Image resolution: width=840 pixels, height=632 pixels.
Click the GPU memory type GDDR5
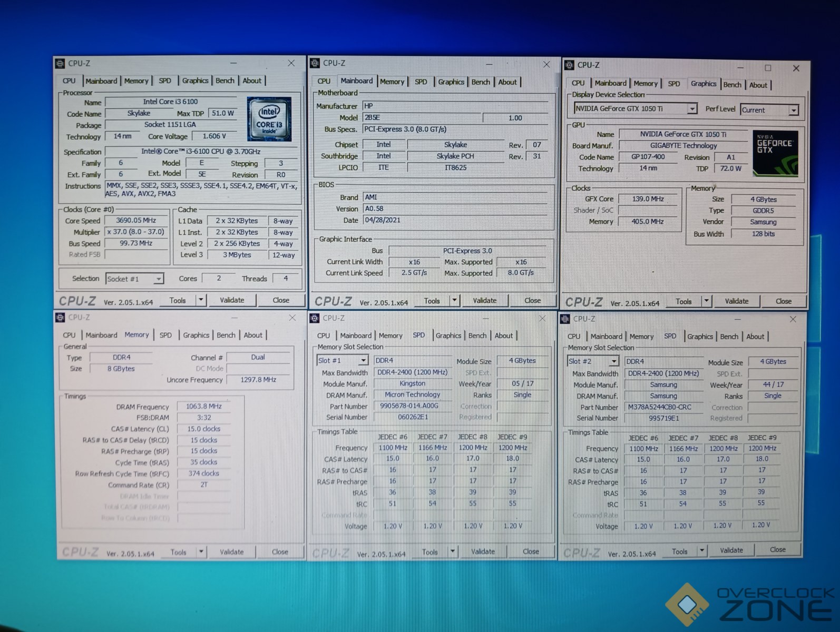tap(763, 211)
